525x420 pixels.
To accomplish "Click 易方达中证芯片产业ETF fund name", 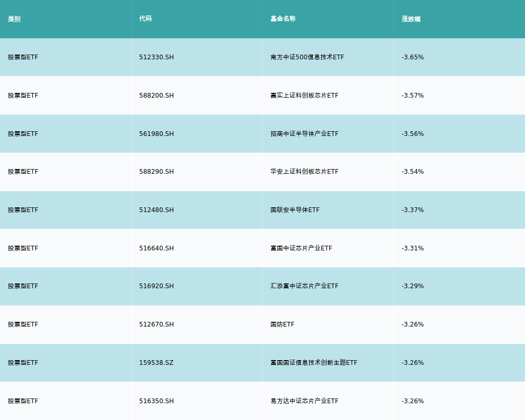I will point(304,401).
